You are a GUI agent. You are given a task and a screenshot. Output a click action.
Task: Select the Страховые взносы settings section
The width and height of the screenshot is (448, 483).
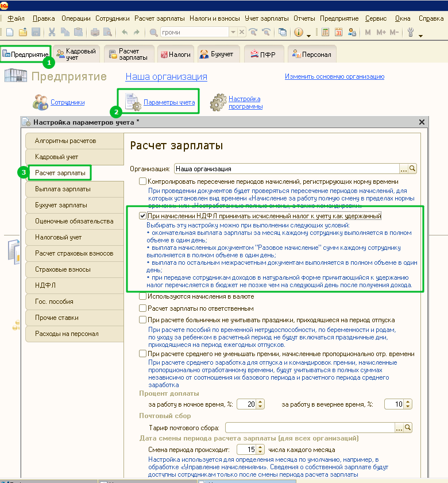(x=75, y=269)
